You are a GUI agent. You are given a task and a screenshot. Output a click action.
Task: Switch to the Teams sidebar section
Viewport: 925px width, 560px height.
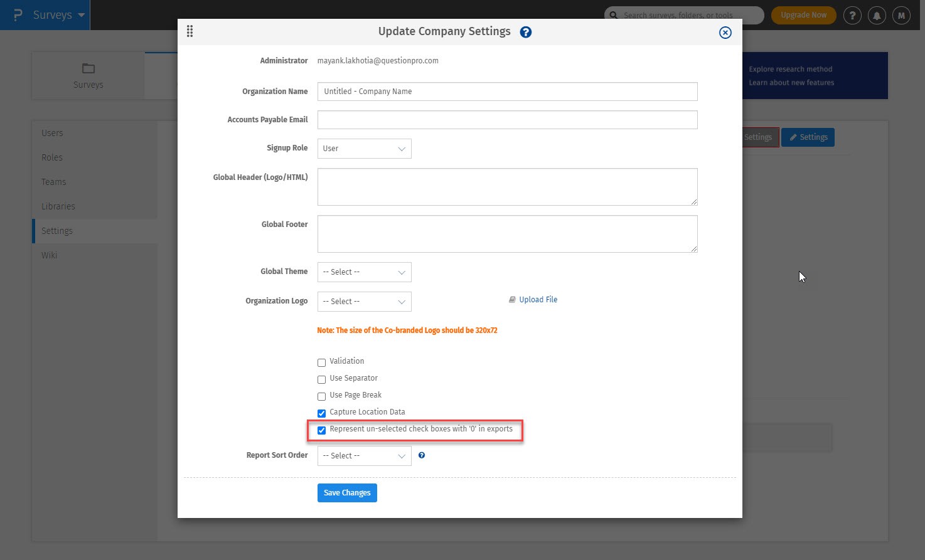53,182
